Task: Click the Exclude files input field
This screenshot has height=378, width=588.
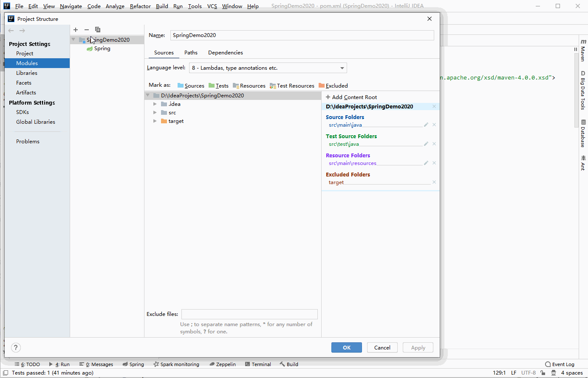Action: click(249, 314)
